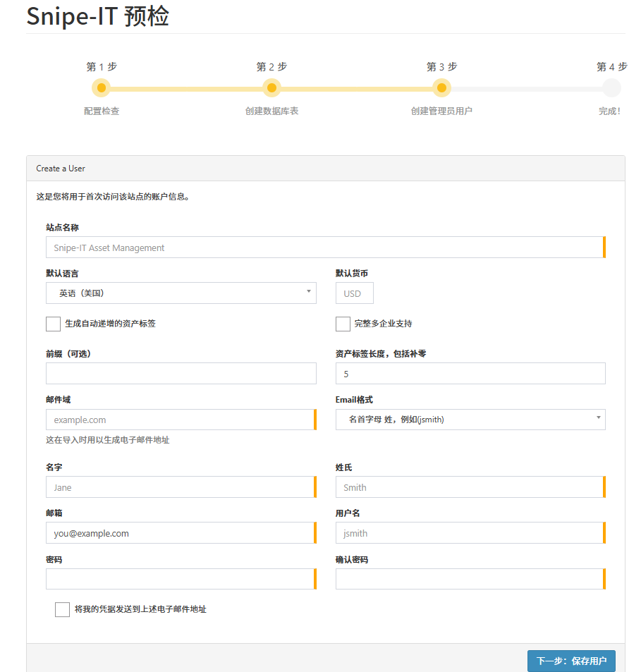Check 将我的凭据发送到上述电子邮件地址 box

(x=62, y=609)
